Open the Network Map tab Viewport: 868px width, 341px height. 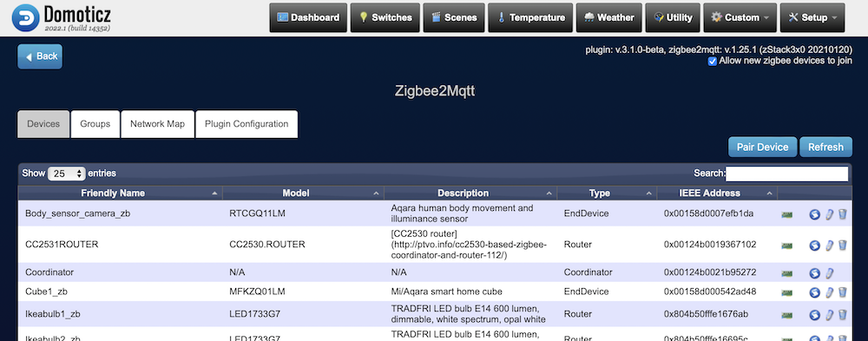(x=157, y=124)
